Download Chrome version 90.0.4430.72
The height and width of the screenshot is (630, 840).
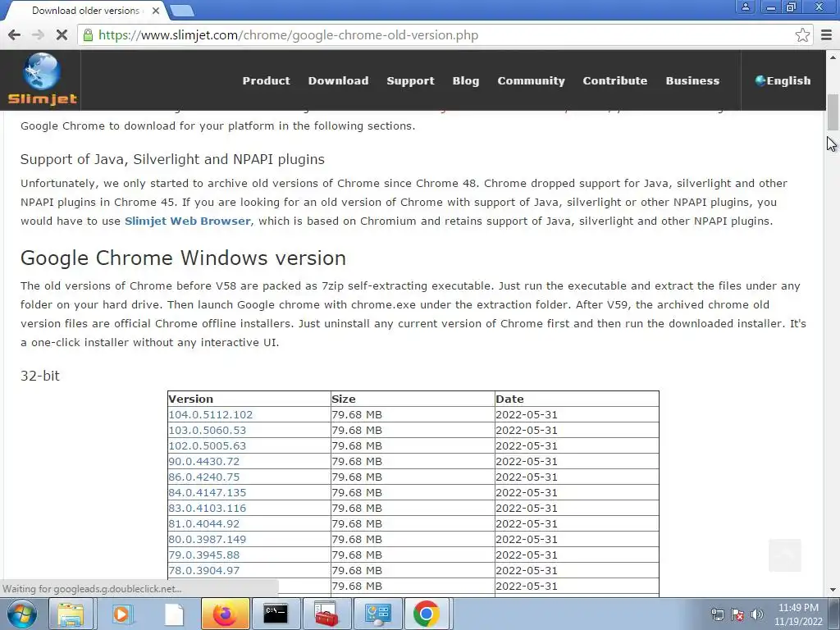(204, 461)
